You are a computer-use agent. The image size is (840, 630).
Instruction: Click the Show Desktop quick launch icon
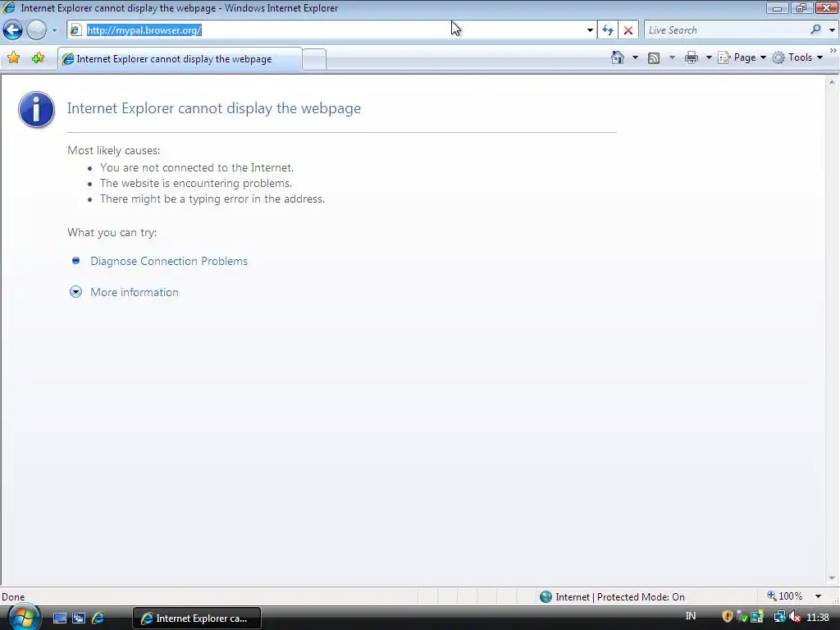tap(59, 618)
